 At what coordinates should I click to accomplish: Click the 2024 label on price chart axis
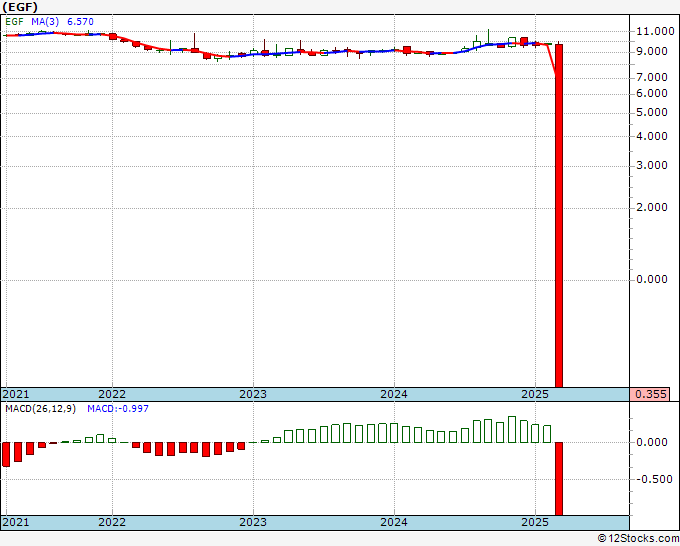(x=394, y=394)
